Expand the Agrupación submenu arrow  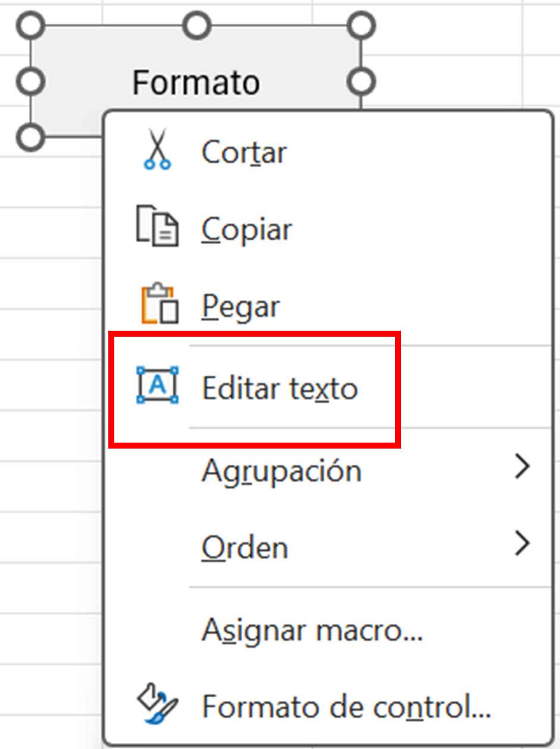tap(522, 468)
